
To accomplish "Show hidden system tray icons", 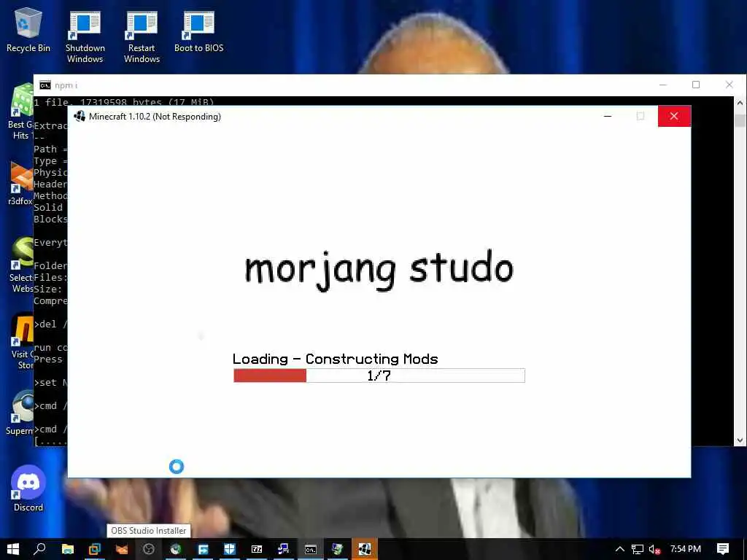I will [620, 549].
